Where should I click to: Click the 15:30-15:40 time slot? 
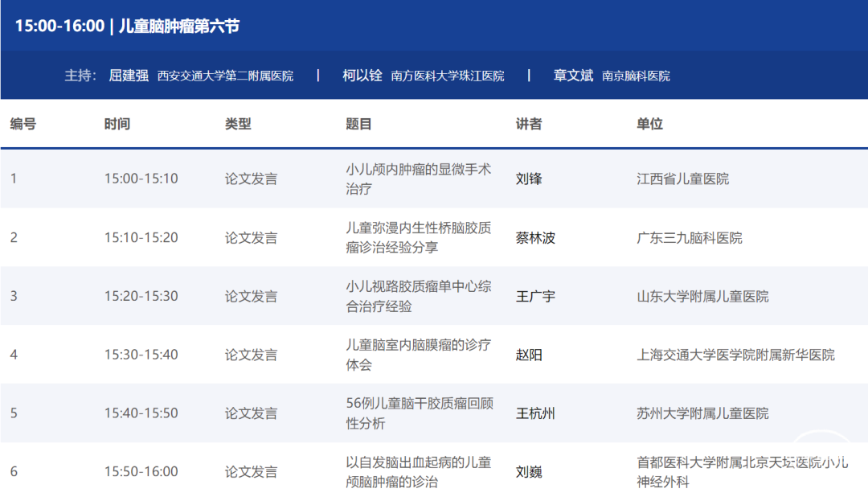[x=141, y=355]
